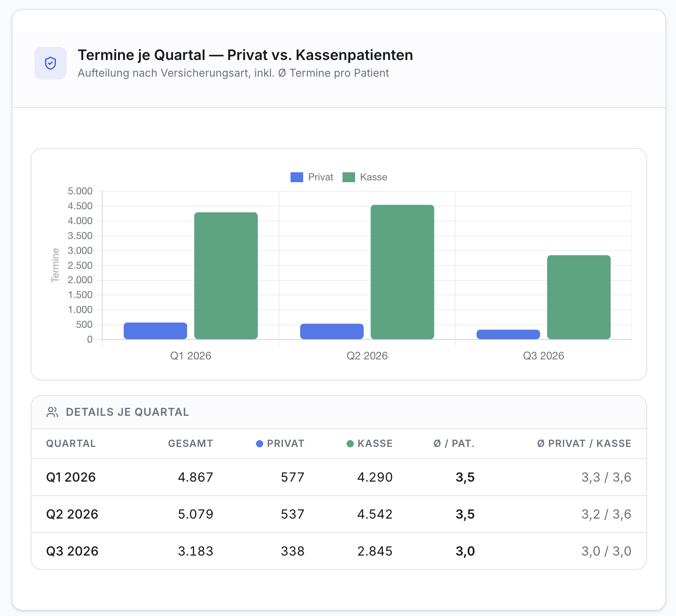This screenshot has height=616, width=676.
Task: Click the Privat value 537
Action: click(293, 514)
